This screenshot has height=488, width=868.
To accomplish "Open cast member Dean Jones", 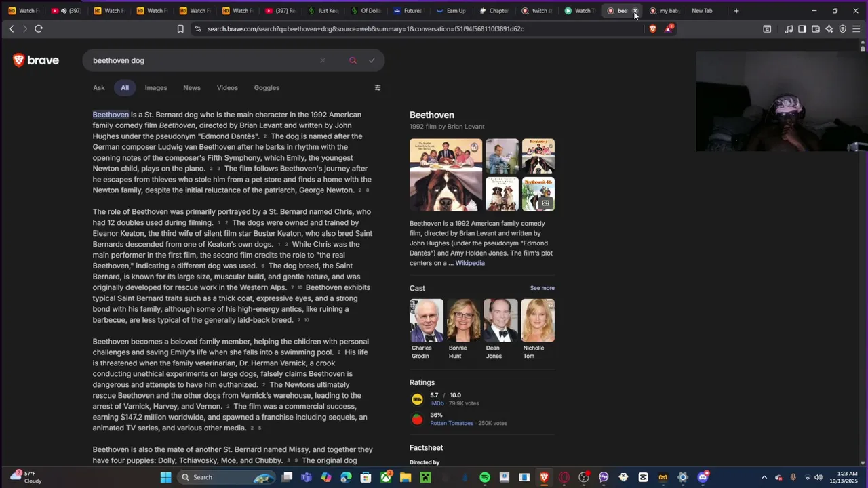I will pyautogui.click(x=500, y=329).
